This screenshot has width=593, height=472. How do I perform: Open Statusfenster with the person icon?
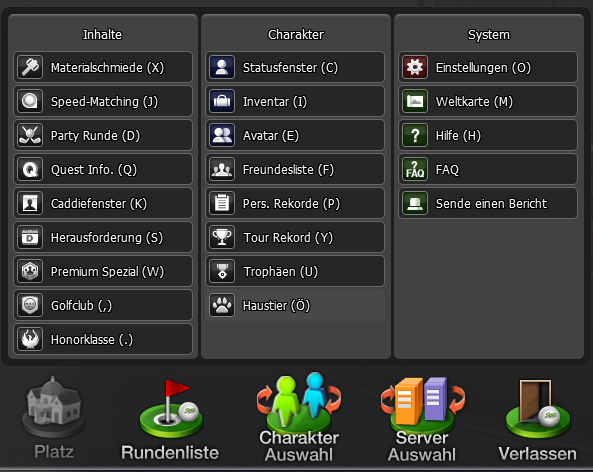coord(222,67)
